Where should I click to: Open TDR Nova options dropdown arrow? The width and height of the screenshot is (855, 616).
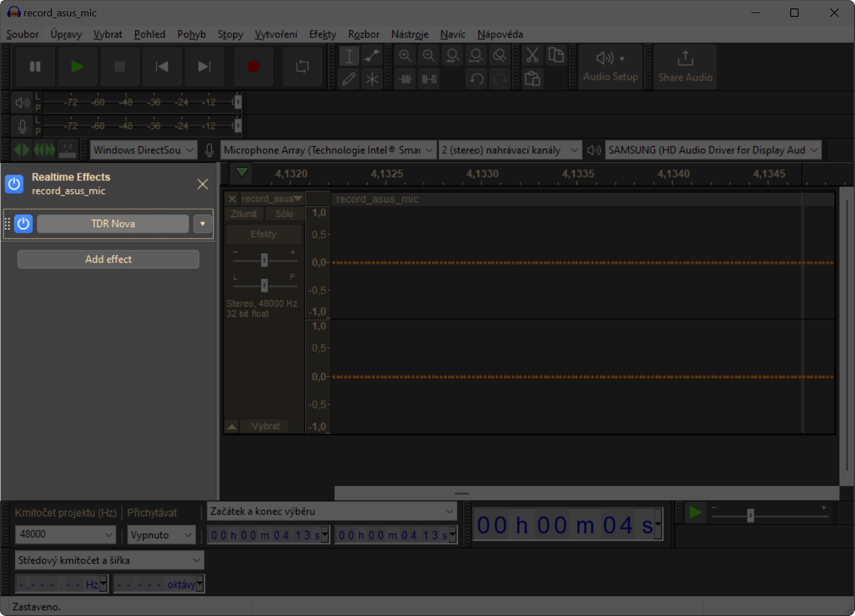pyautogui.click(x=202, y=224)
